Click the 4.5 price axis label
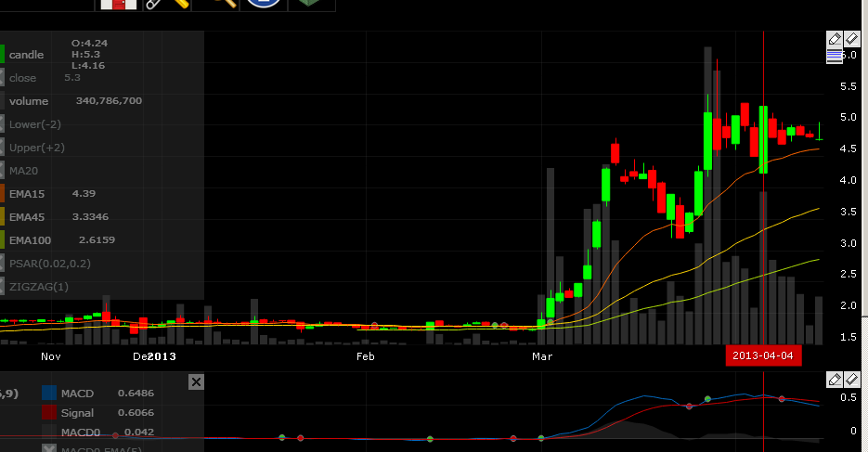This screenshot has width=868, height=452. pyautogui.click(x=849, y=149)
